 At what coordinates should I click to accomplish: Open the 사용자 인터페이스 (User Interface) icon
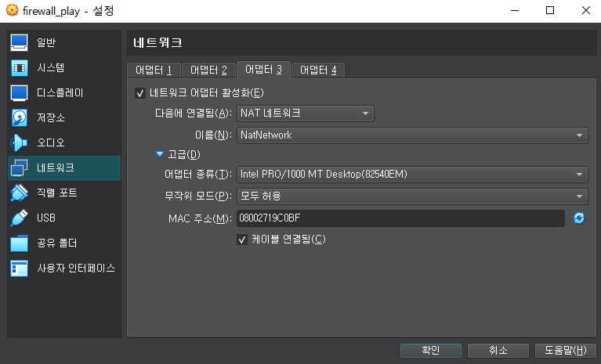[19, 268]
